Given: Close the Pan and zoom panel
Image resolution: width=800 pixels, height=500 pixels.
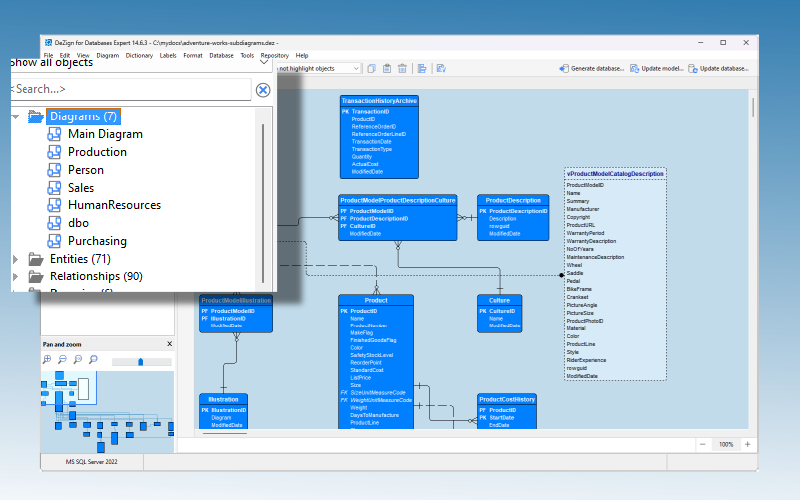Looking at the screenshot, I should [x=169, y=344].
